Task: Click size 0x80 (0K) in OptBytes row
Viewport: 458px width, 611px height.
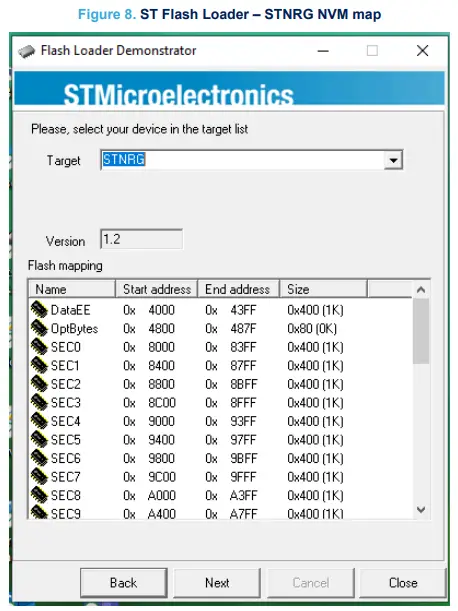Action: pos(312,329)
